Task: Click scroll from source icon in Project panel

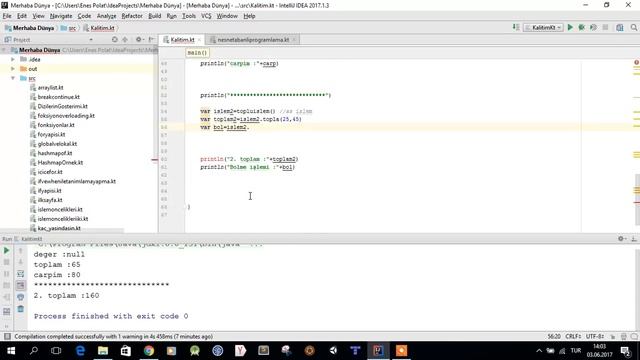Action: pos(115,40)
